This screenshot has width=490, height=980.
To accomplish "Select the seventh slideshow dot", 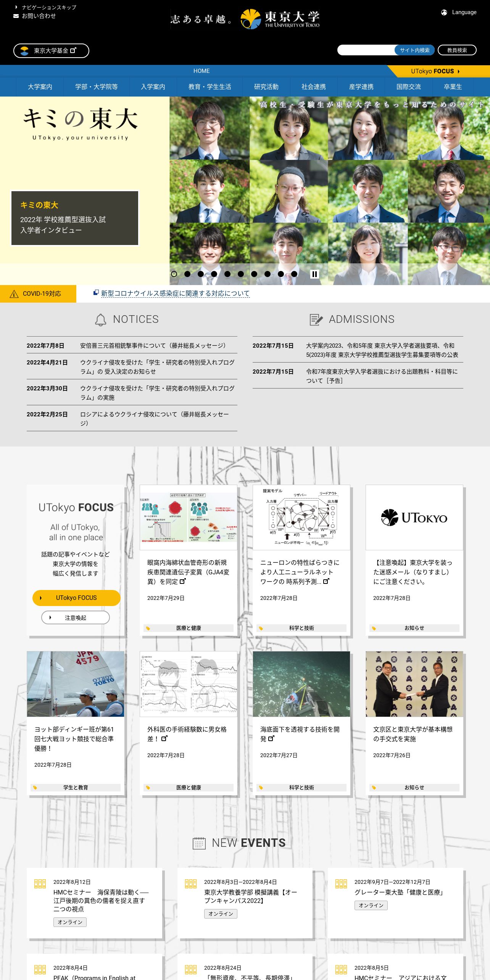I will [x=254, y=274].
